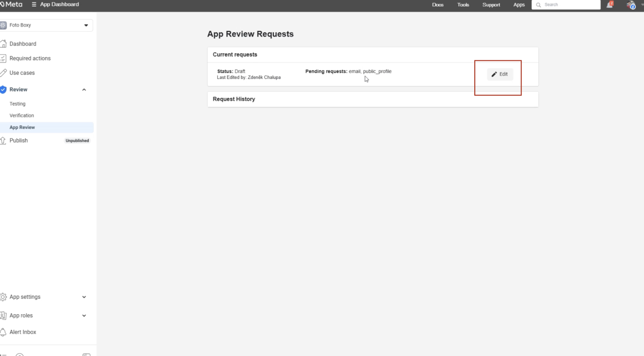Open Required actions in the sidebar
The width and height of the screenshot is (644, 356).
pos(30,58)
